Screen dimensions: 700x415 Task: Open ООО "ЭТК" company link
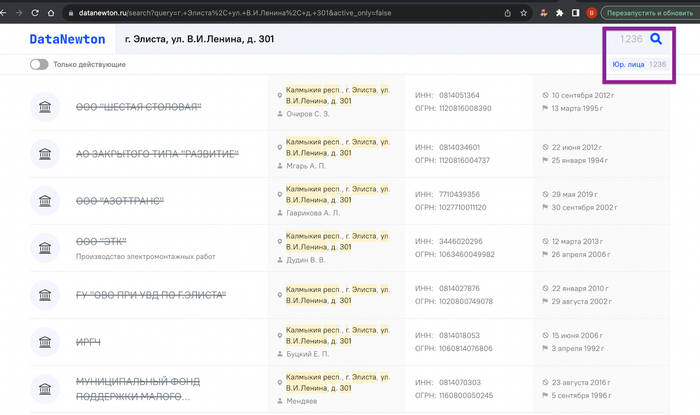(x=101, y=241)
